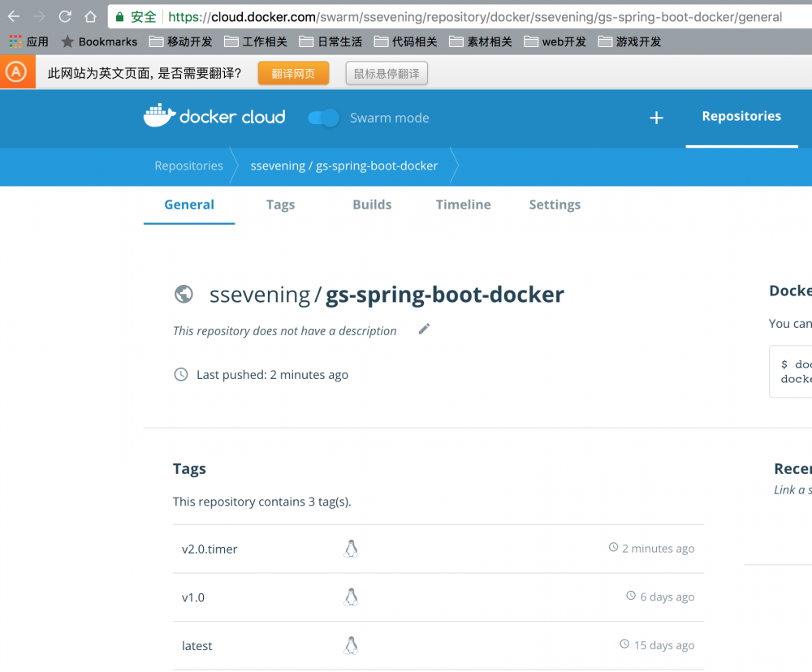Reload the page with the browser refresh icon
This screenshot has height=672, width=812.
tap(65, 15)
